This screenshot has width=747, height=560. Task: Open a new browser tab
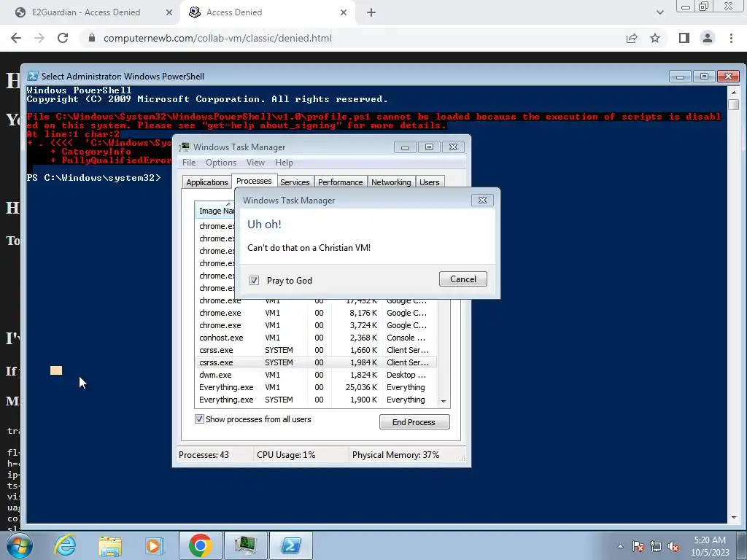click(x=371, y=12)
